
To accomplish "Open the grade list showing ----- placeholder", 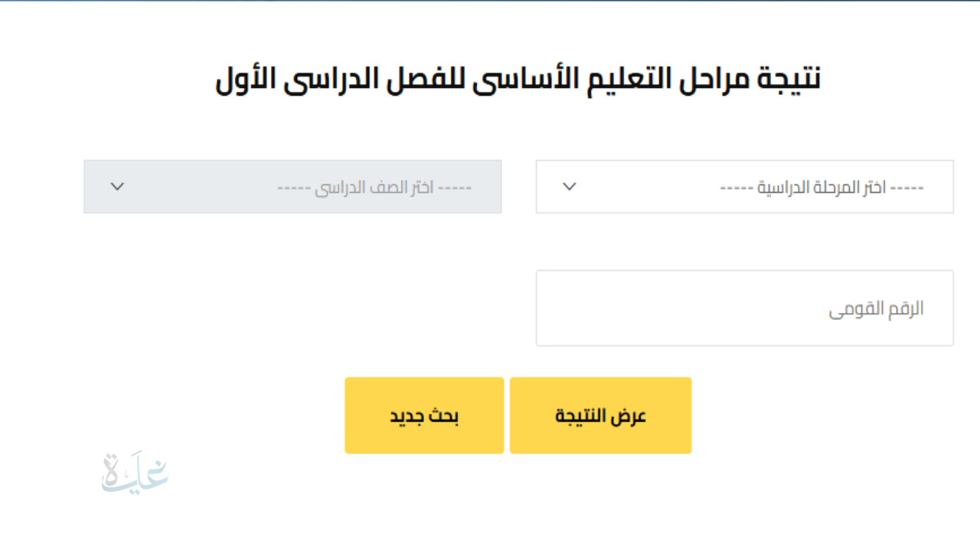I will click(293, 186).
